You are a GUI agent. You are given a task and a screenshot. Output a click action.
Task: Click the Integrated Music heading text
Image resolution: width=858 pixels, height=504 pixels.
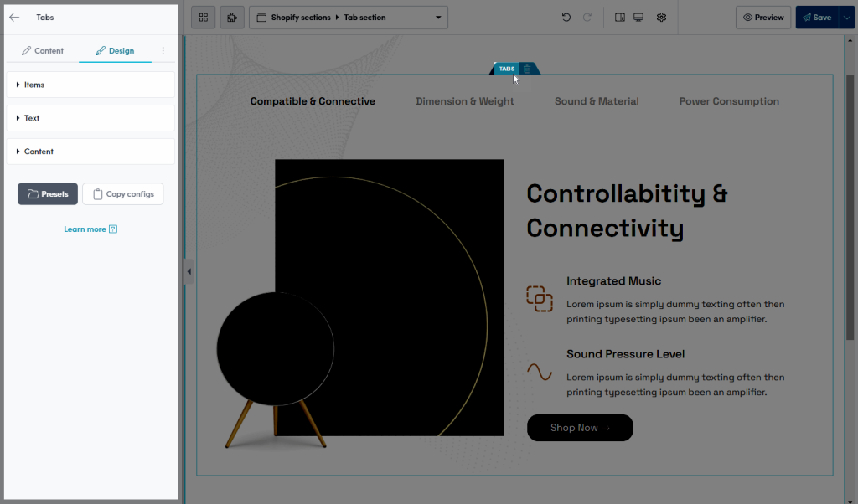[613, 281]
